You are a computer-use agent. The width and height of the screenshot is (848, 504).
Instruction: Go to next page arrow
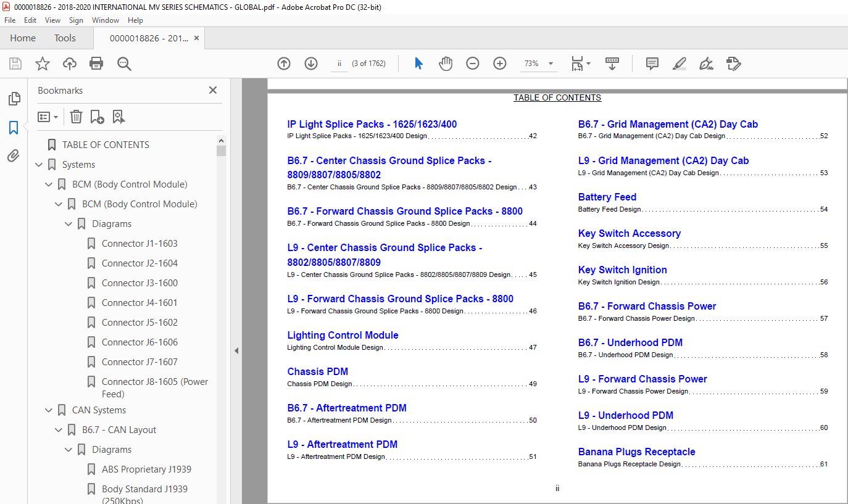(x=311, y=64)
